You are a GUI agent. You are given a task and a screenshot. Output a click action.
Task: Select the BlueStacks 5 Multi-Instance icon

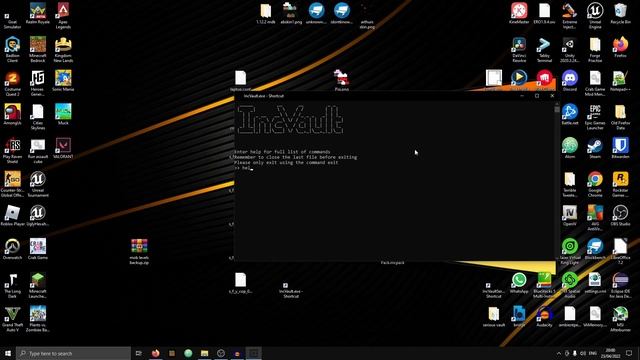544,285
